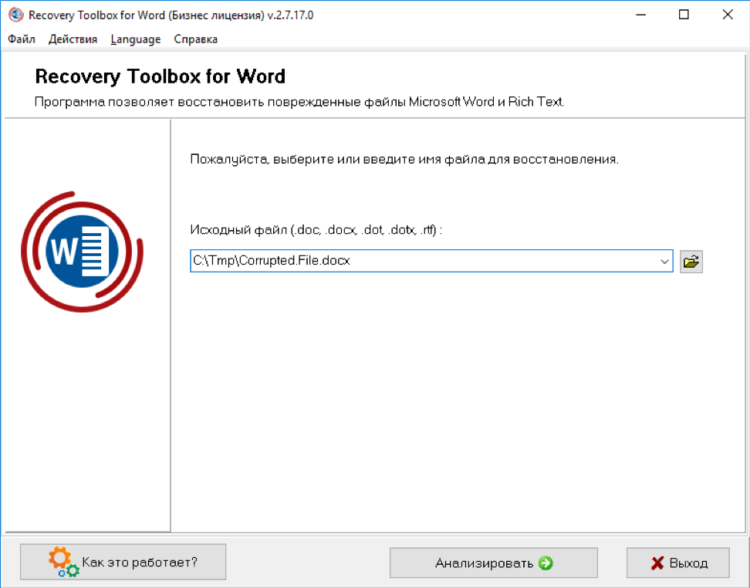Open the Language menu

135,39
